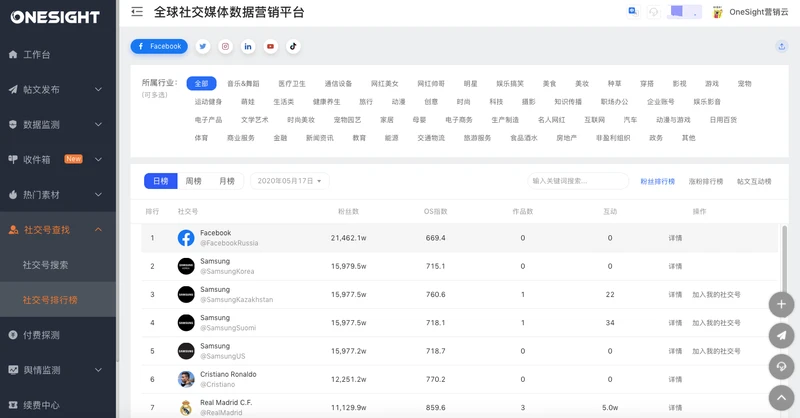Open 详情 for the Real Madrid C.F. row

[x=675, y=408]
